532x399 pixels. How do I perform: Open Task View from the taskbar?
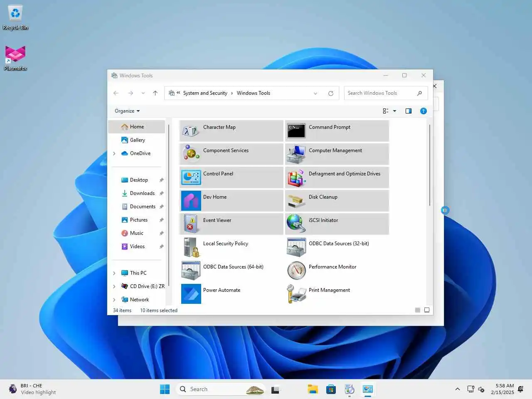276,389
